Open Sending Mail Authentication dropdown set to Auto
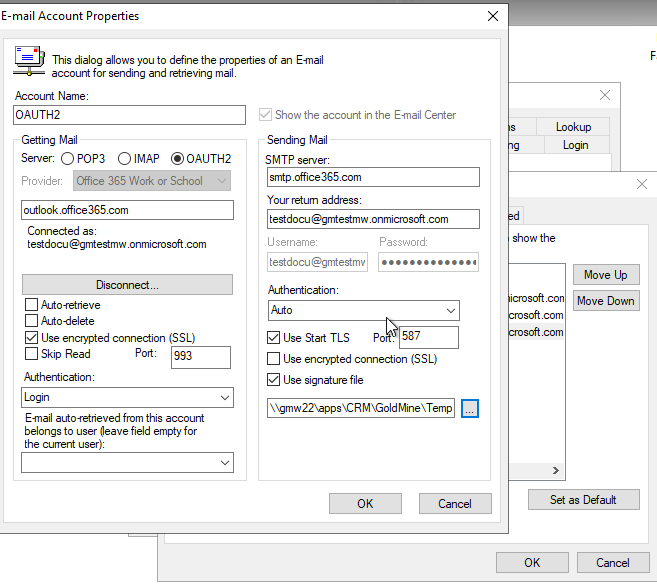This screenshot has height=584, width=657. pyautogui.click(x=363, y=310)
